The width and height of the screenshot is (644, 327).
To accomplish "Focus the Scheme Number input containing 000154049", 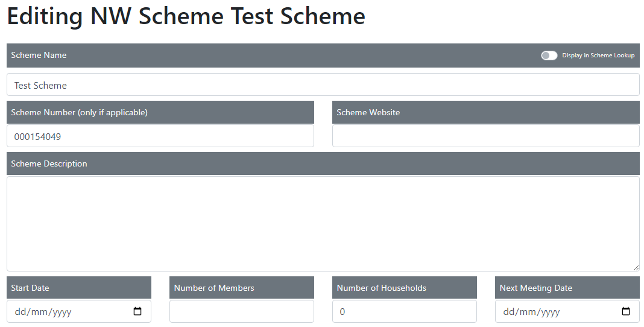I will (160, 136).
